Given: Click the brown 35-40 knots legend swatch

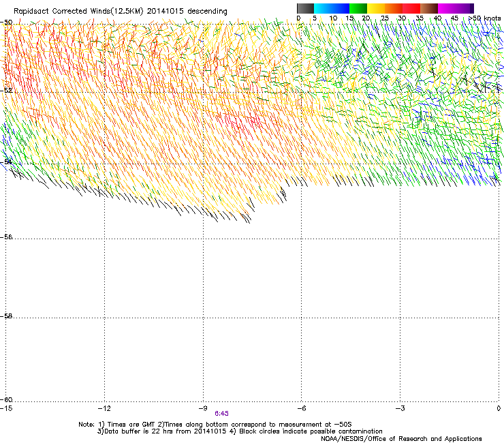Looking at the screenshot, I should pos(429,8).
